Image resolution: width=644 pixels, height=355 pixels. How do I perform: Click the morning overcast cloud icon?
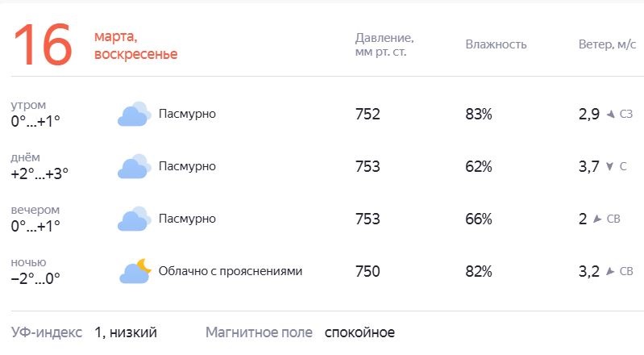click(x=134, y=114)
